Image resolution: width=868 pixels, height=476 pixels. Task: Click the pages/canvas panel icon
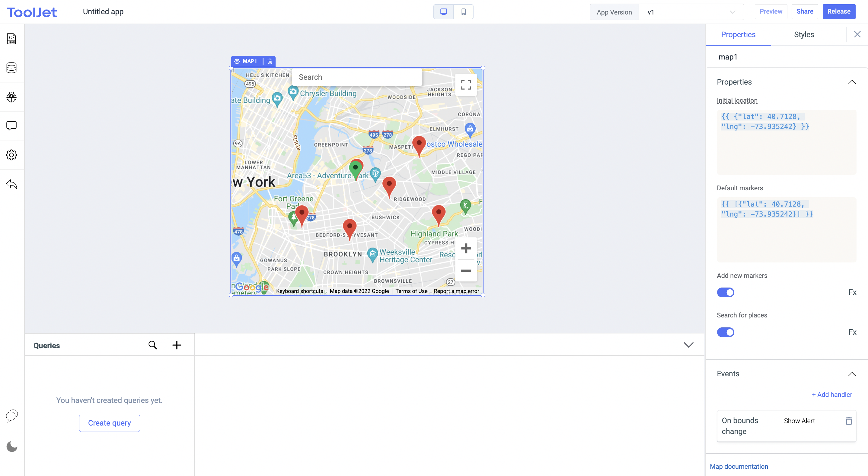tap(12, 37)
